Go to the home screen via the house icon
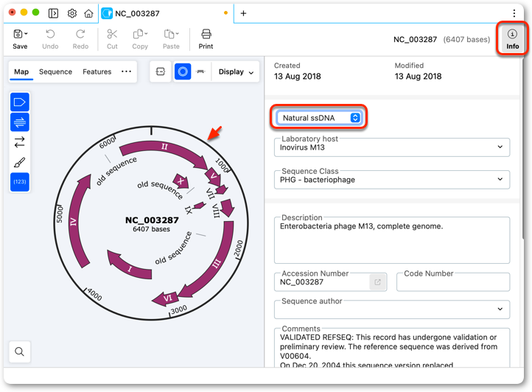The height and width of the screenshot is (392, 532). 88,13
